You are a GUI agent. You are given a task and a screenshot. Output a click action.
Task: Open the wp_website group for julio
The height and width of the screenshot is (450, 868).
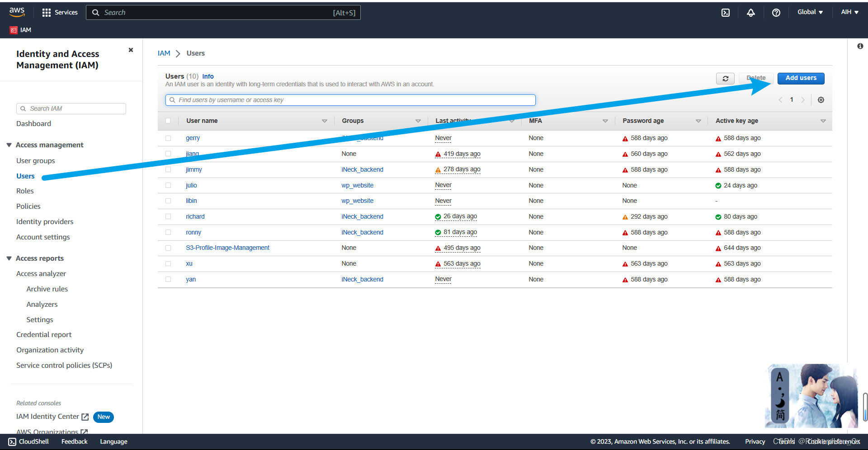click(x=358, y=185)
